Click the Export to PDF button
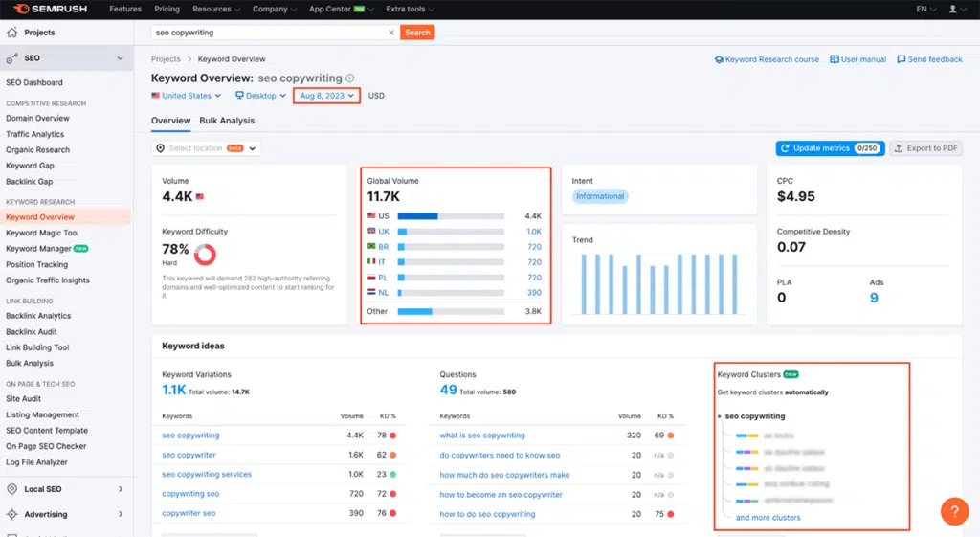 [x=925, y=148]
